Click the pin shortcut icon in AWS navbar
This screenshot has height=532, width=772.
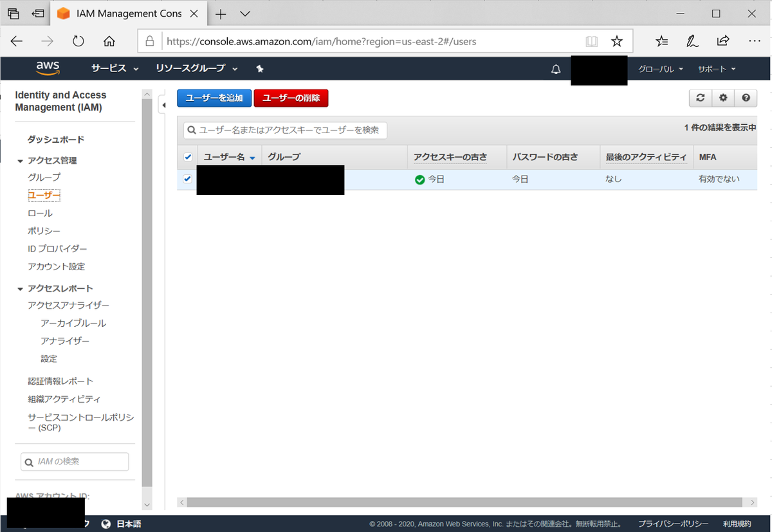point(260,68)
